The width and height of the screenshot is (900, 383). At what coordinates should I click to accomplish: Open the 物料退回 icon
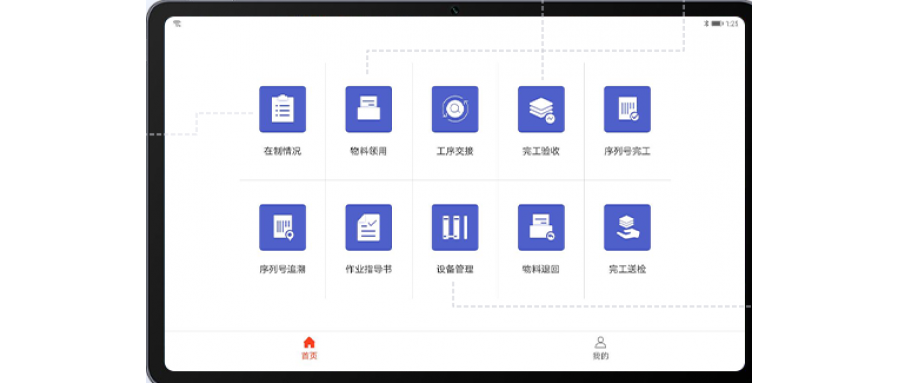[541, 227]
